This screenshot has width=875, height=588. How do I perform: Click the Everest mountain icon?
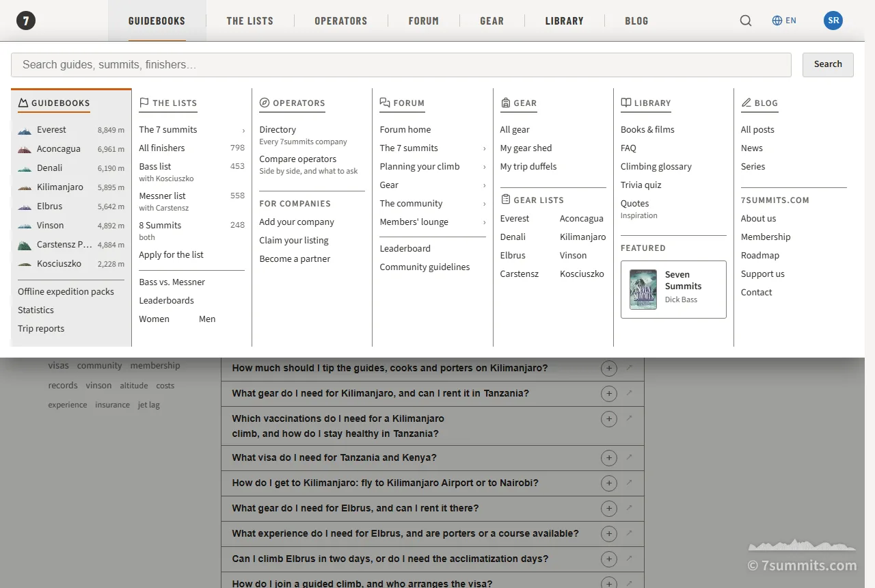[25, 130]
